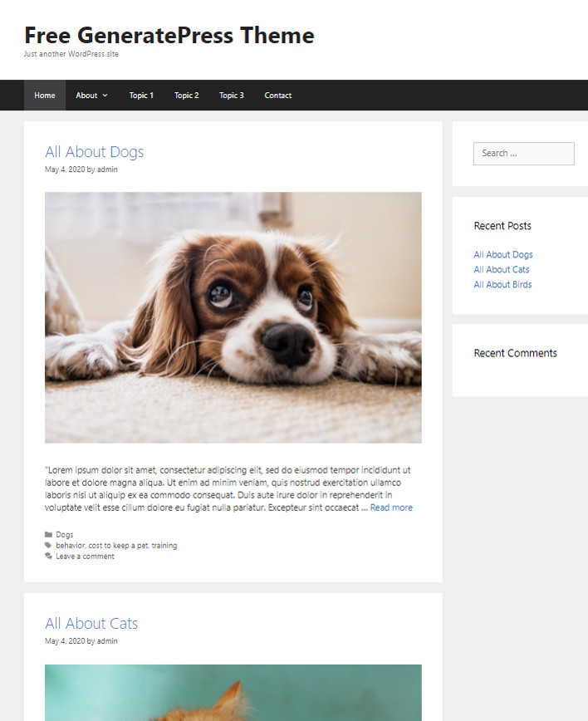This screenshot has width=588, height=721.
Task: Go to the Home menu item
Action: pos(45,96)
